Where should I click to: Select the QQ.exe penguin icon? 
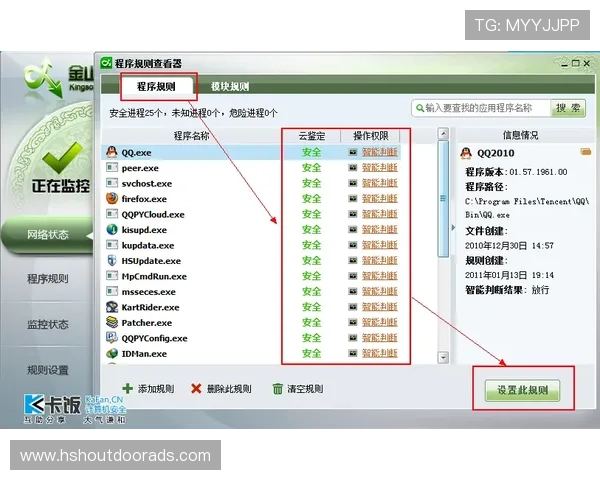(x=112, y=152)
